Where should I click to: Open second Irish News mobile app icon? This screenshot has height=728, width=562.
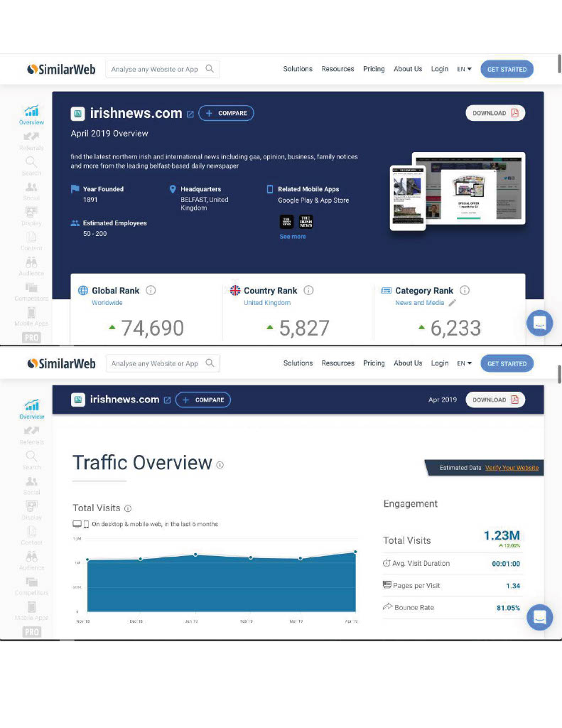pyautogui.click(x=306, y=222)
